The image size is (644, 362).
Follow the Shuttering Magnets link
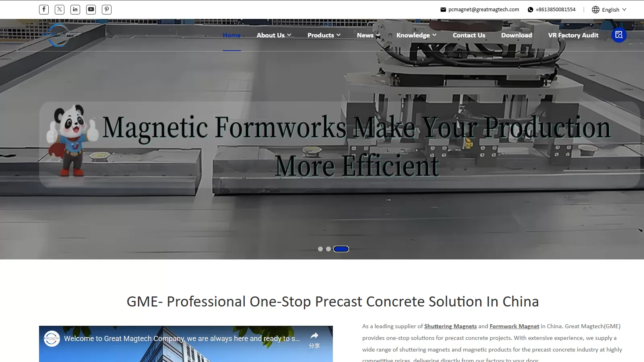click(x=450, y=326)
